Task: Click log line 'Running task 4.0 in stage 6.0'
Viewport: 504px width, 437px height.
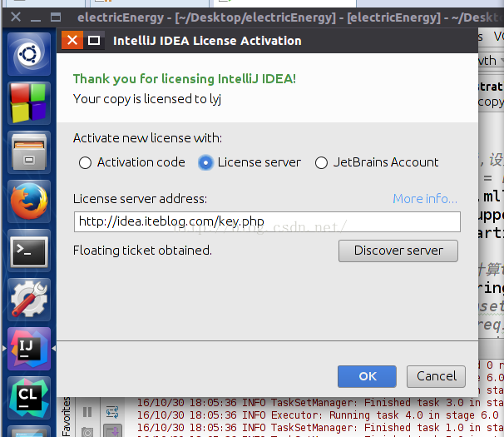Action: click(x=320, y=415)
